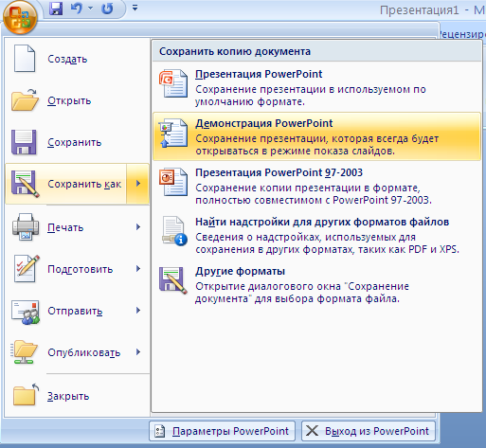Choose the Отправить menu label
The image size is (486, 448).
pyautogui.click(x=75, y=311)
